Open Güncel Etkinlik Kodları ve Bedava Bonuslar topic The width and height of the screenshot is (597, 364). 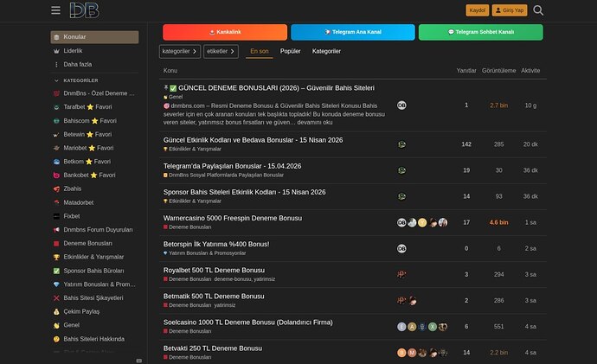pos(253,140)
